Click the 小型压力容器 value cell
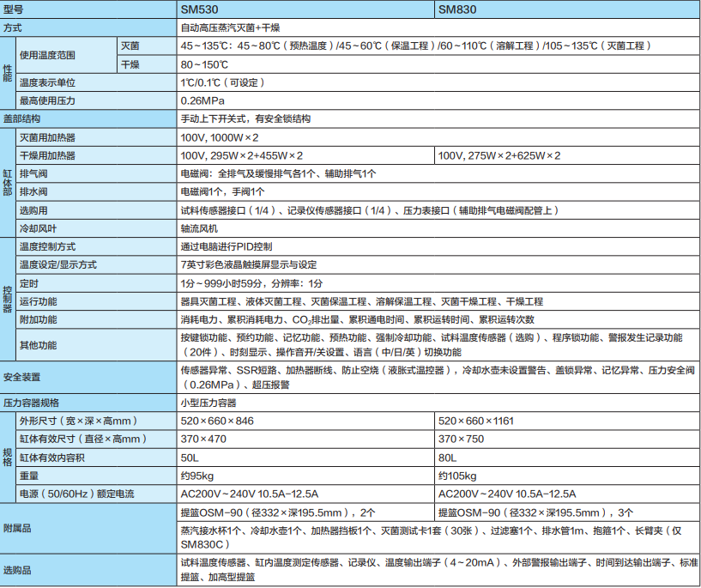 (208, 402)
